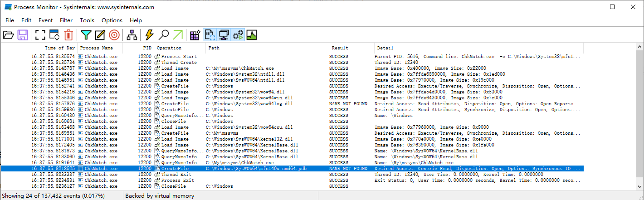Click the Operation column header
Viewport: 644px width, 200px height.
click(180, 48)
